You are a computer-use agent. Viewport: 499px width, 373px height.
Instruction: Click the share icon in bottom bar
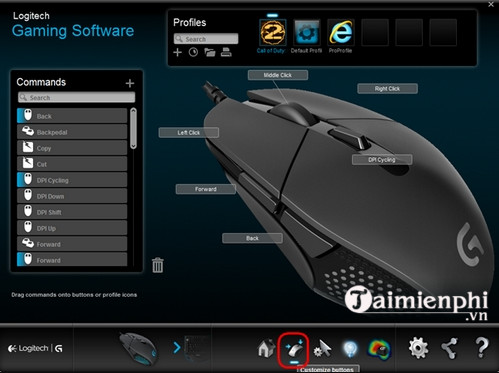click(x=450, y=348)
